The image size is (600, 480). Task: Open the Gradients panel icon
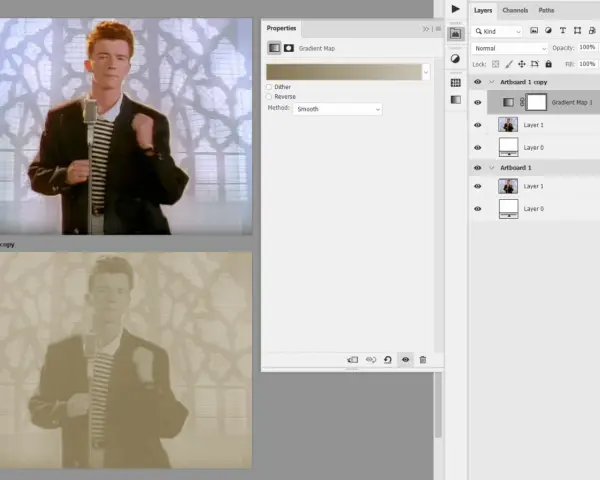coord(455,100)
